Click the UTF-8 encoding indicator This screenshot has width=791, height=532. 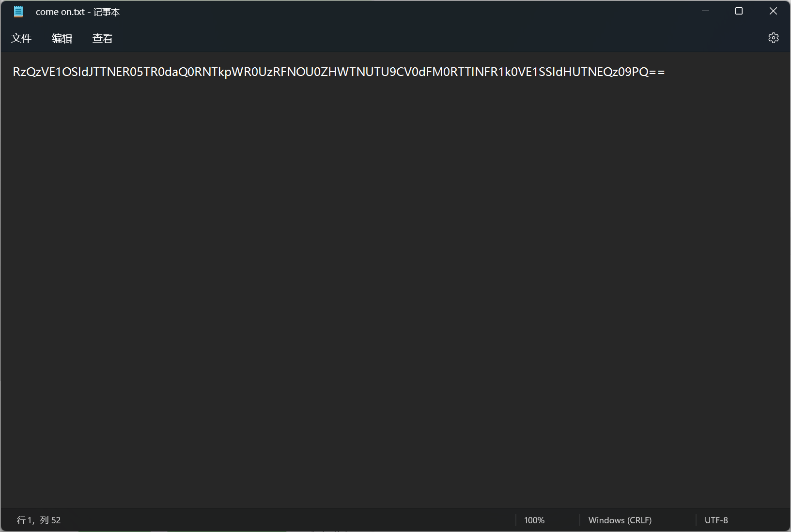coord(716,520)
